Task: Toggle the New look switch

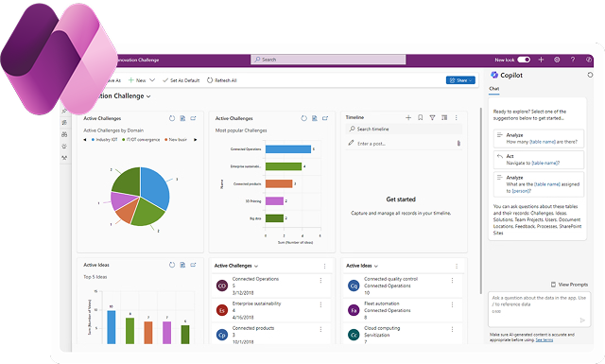Action: [x=524, y=60]
